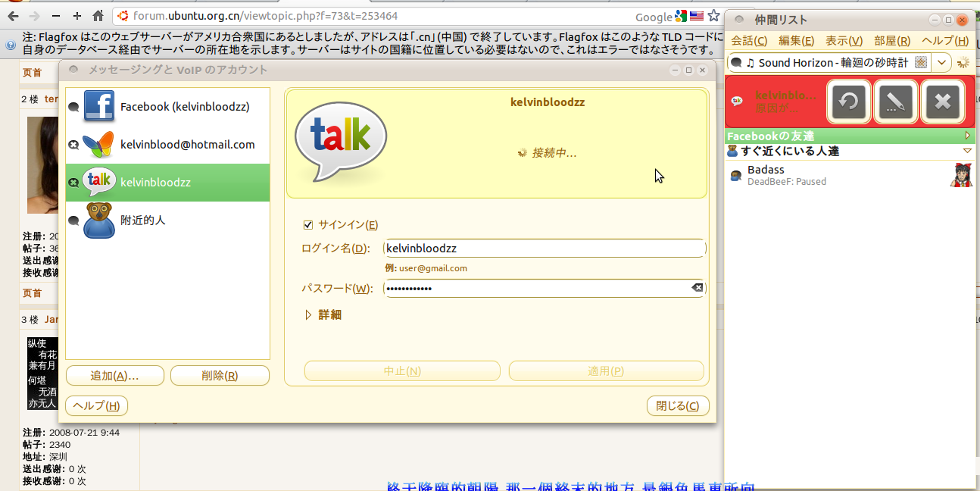Click the Flagfox notification info icon

11,45
